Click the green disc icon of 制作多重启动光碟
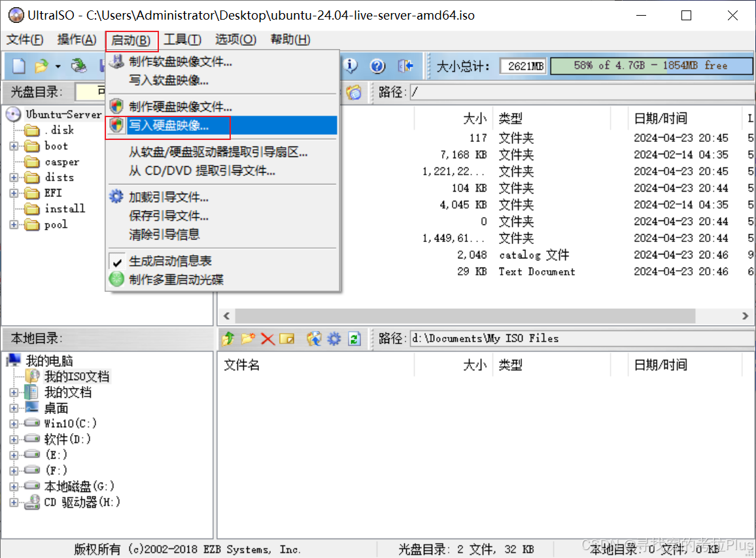The width and height of the screenshot is (756, 558). coord(116,279)
